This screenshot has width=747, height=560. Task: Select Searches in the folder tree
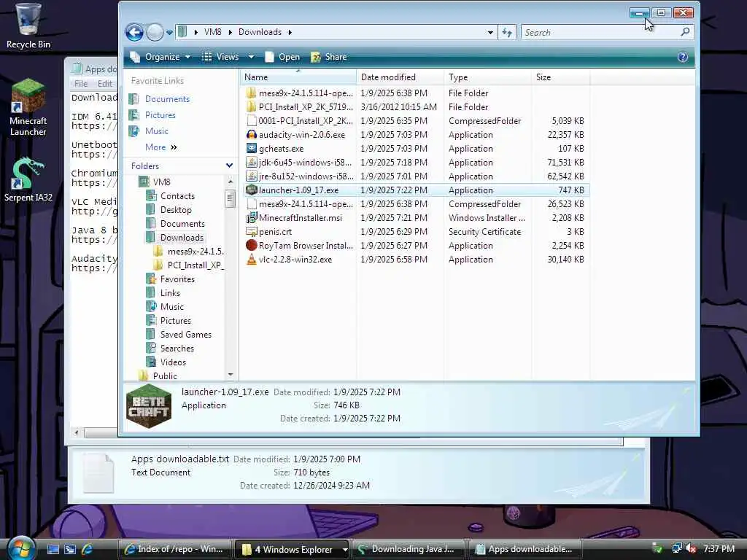tap(177, 349)
